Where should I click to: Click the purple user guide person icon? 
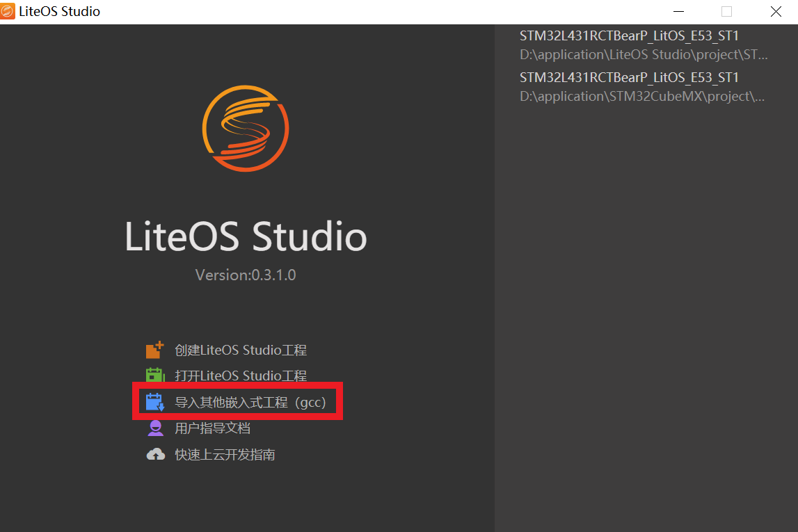click(155, 428)
